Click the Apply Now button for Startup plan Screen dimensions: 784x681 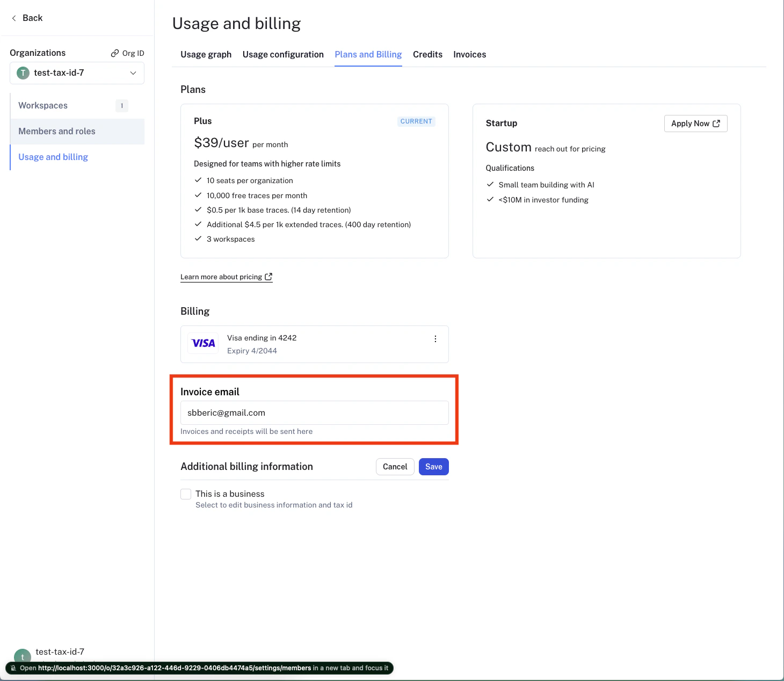695,124
